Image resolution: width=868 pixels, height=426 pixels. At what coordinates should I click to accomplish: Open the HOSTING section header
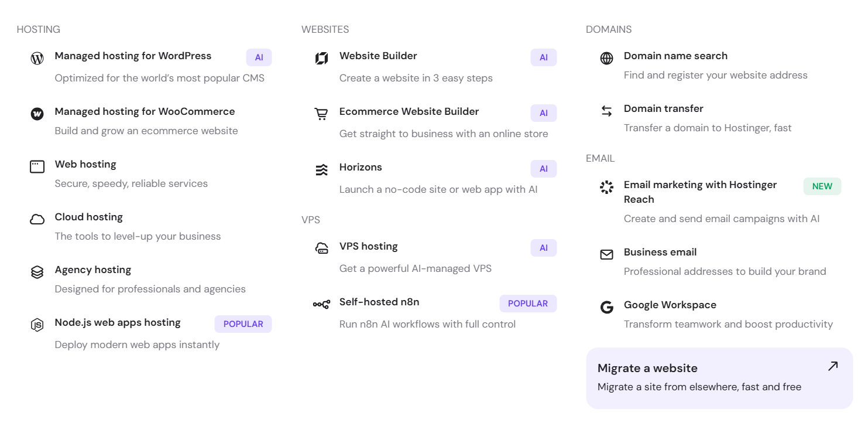point(39,29)
